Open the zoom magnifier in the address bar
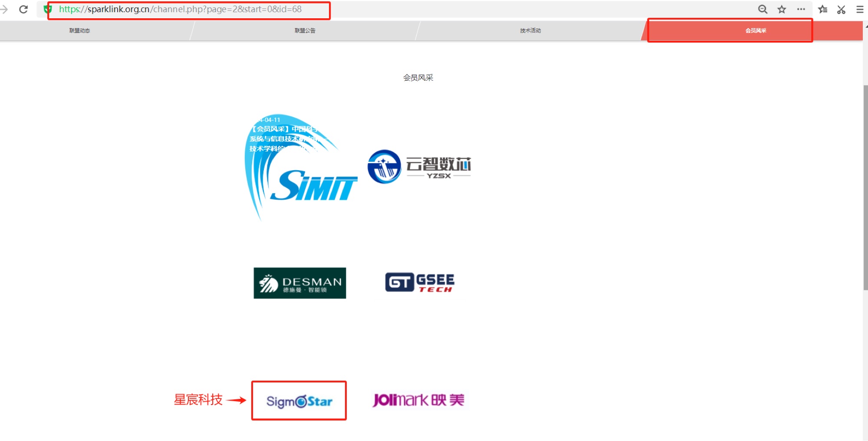The height and width of the screenshot is (441, 868). coord(763,9)
